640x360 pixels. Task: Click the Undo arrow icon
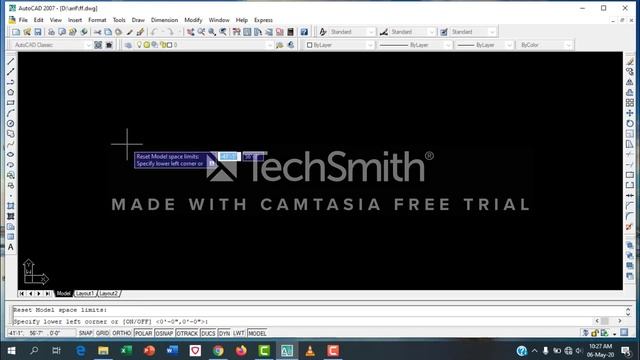pyautogui.click(x=154, y=32)
